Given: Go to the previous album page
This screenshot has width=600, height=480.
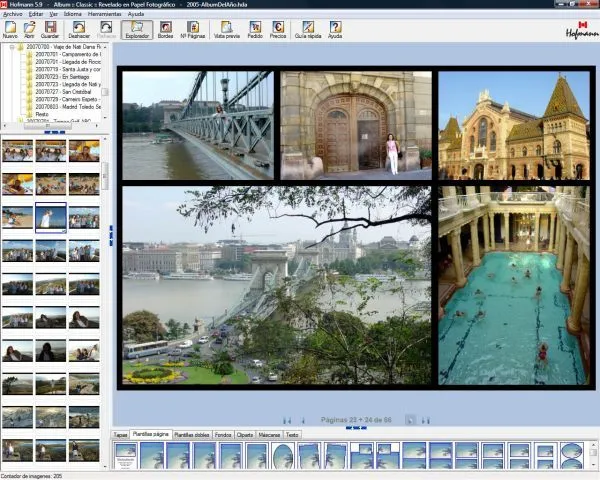Looking at the screenshot, I should pyautogui.click(x=303, y=421).
